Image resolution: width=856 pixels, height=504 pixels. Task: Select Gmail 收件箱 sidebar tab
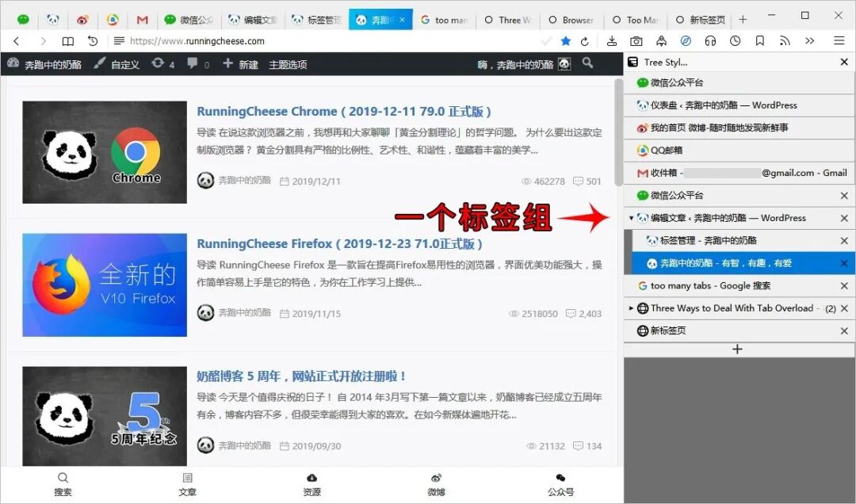point(739,173)
